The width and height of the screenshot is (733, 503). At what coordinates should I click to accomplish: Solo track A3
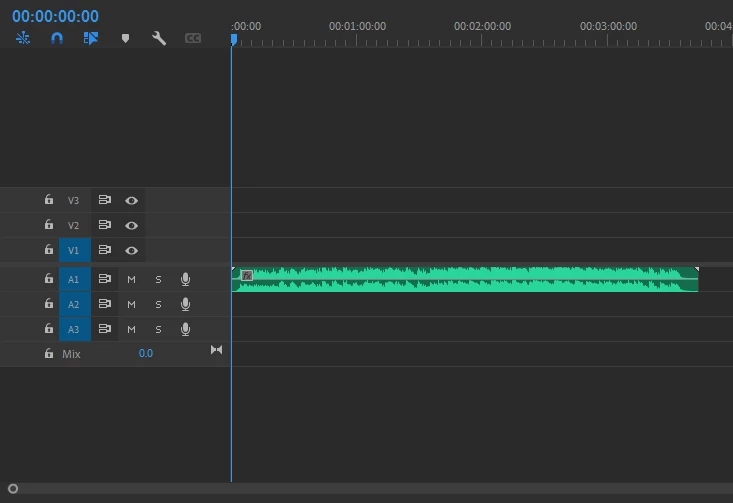(158, 330)
